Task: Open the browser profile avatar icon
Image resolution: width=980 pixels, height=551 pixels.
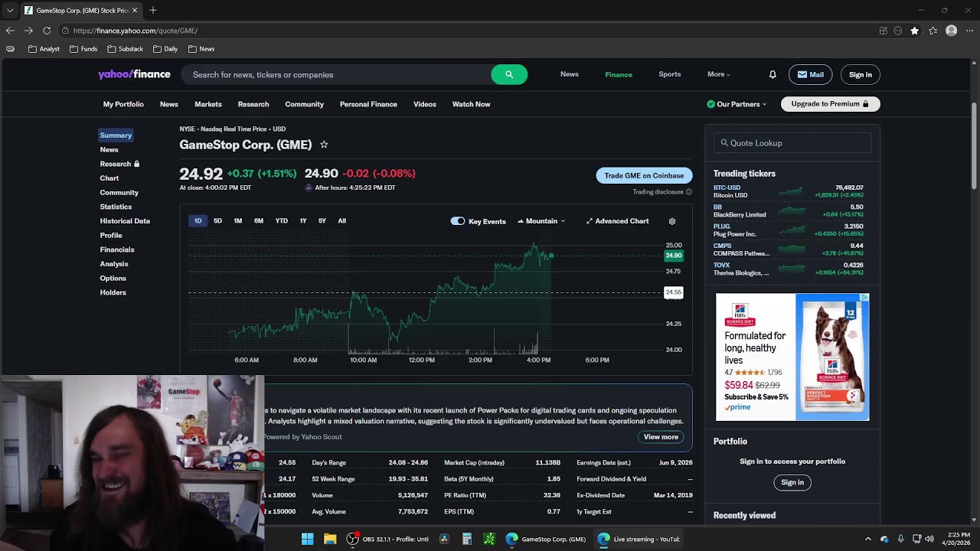Action: click(x=951, y=31)
